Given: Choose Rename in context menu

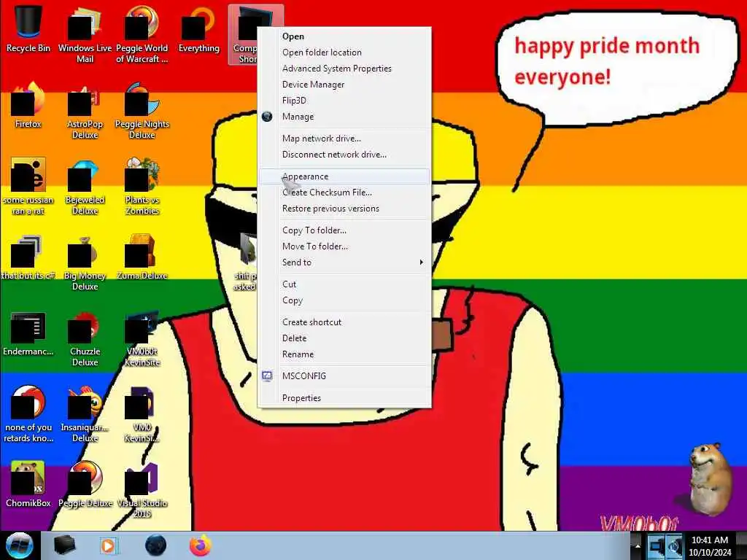Looking at the screenshot, I should [344, 354].
